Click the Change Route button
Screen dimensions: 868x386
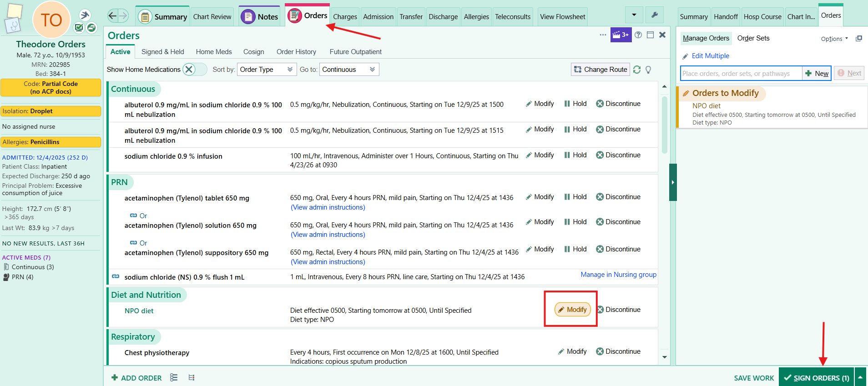[x=601, y=70]
